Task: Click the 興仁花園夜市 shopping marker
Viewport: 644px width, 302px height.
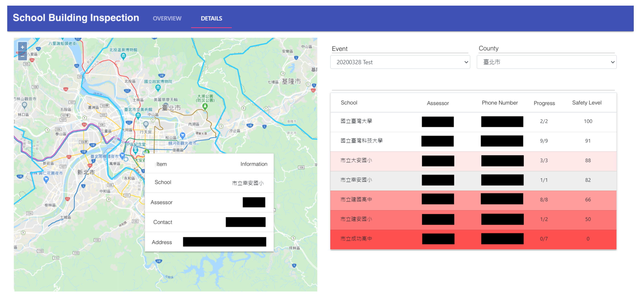Action: coord(46,179)
